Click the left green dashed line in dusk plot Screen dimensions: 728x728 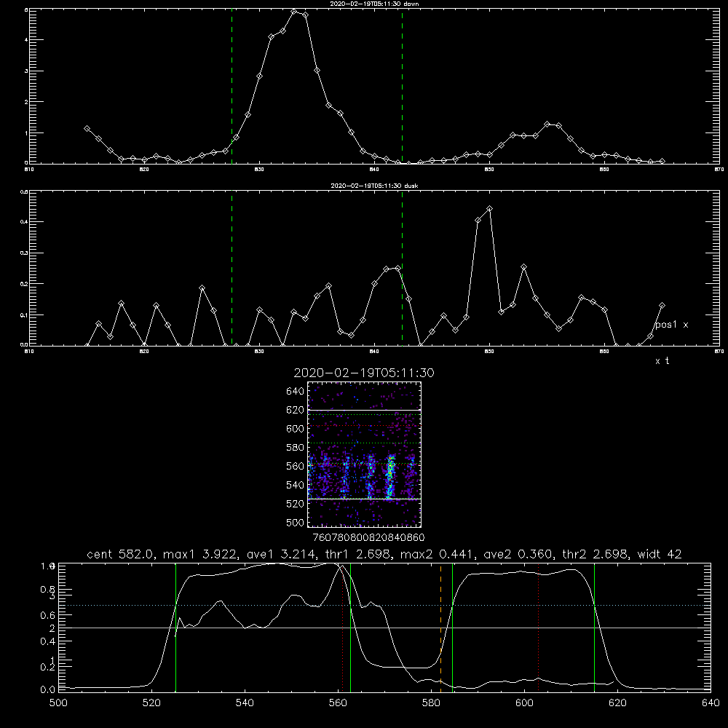point(232,269)
